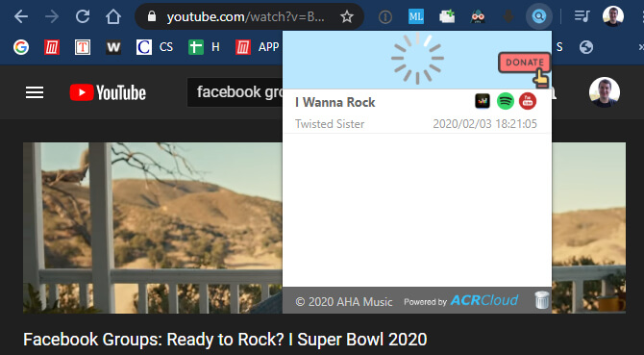Select the I Wanna Rock song title
Screen dimensions: 644x355
point(335,102)
